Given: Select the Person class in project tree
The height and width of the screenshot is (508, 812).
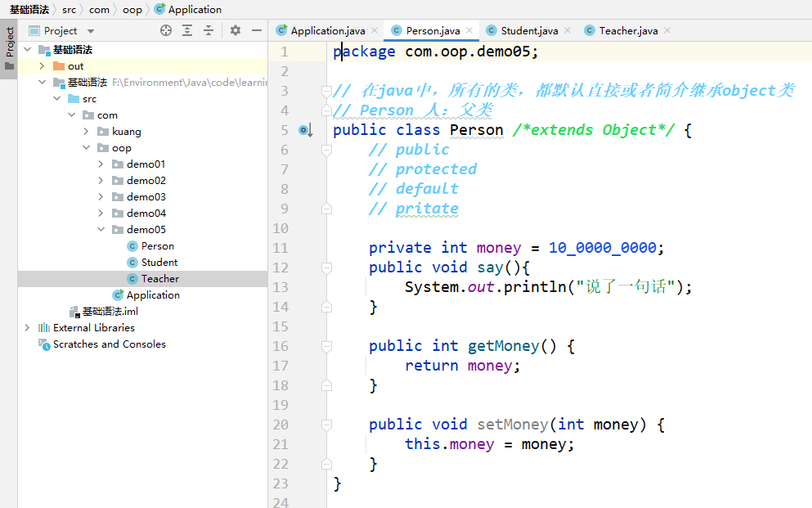Looking at the screenshot, I should (x=142, y=246).
